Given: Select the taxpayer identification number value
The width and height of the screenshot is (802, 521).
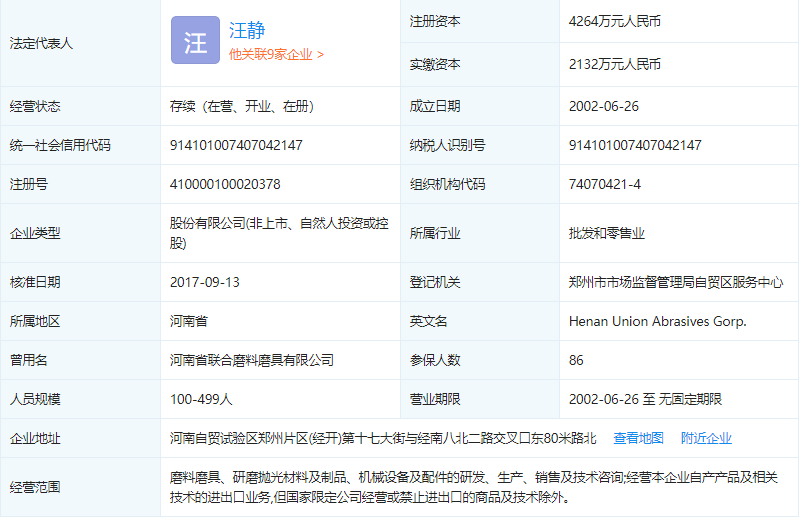Looking at the screenshot, I should [635, 145].
